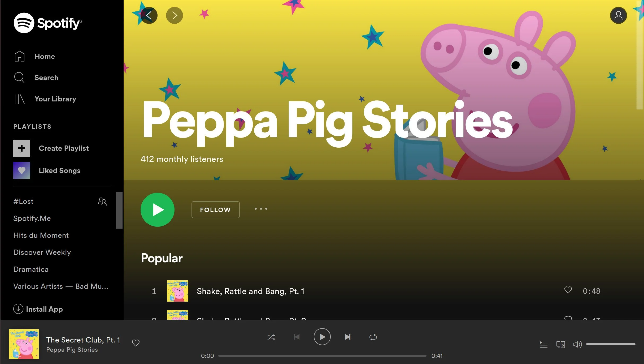Go to the previous track

point(297,337)
